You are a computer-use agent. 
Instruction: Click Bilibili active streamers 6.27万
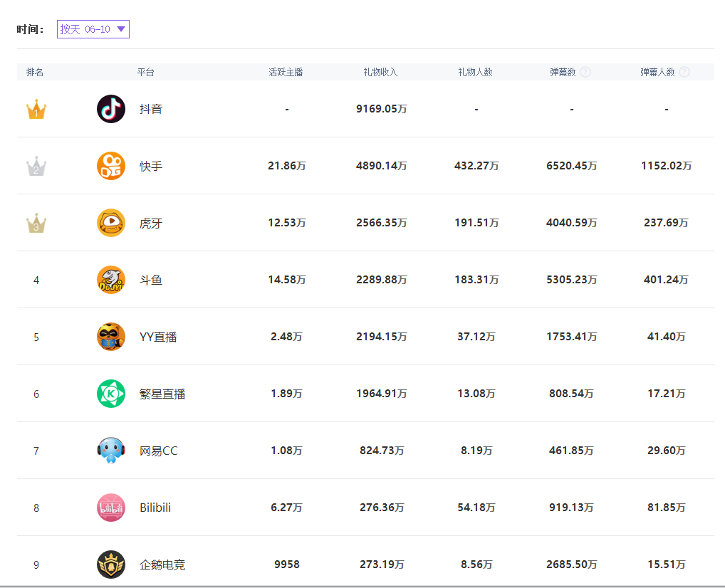click(286, 507)
